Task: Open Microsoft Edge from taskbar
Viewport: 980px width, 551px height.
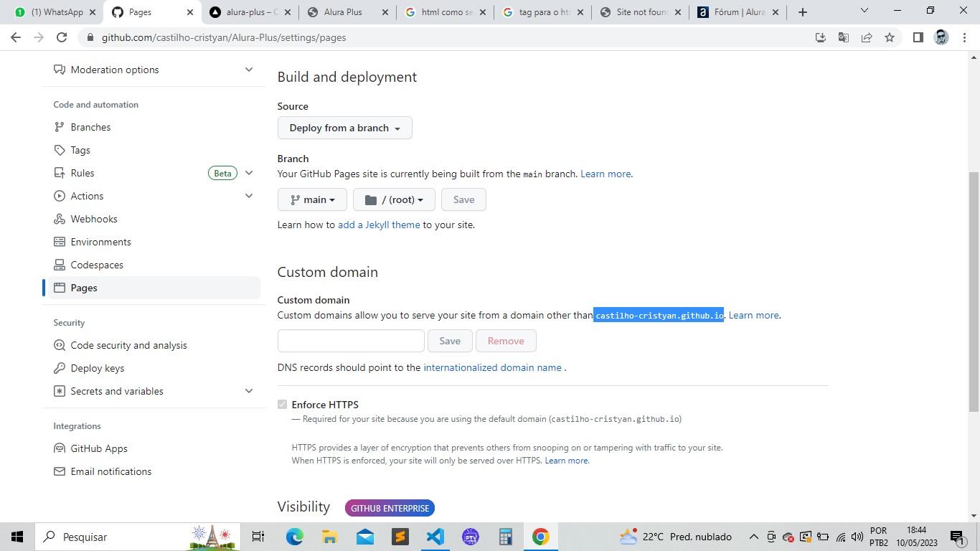Action: click(295, 537)
